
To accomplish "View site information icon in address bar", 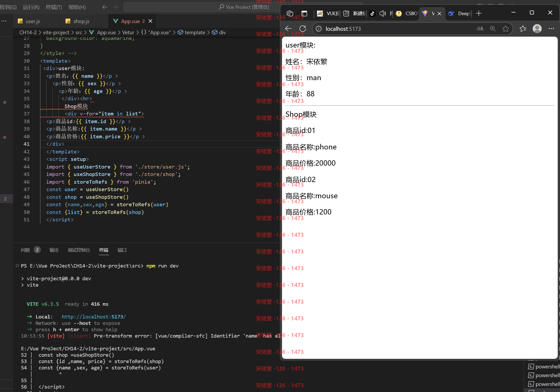I will (319, 29).
